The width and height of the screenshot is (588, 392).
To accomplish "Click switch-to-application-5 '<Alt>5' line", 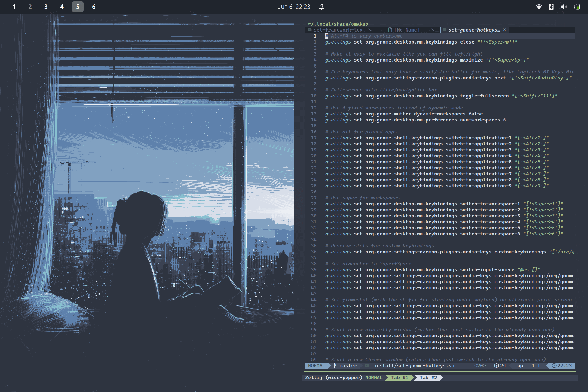I will point(437,162).
